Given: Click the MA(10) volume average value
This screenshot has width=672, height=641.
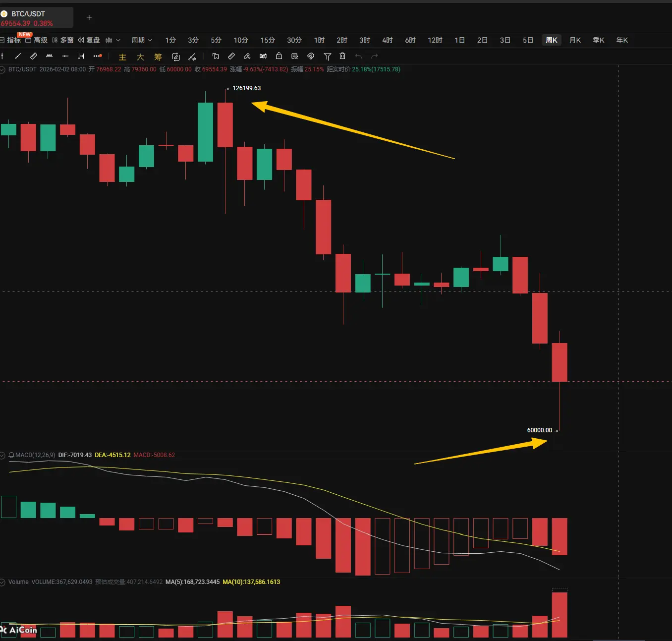Looking at the screenshot, I should [x=251, y=582].
